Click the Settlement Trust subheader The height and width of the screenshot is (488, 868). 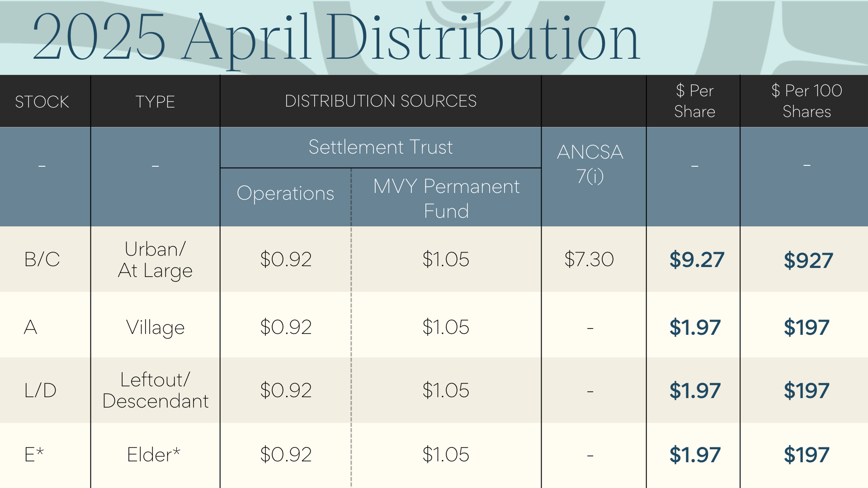[380, 147]
